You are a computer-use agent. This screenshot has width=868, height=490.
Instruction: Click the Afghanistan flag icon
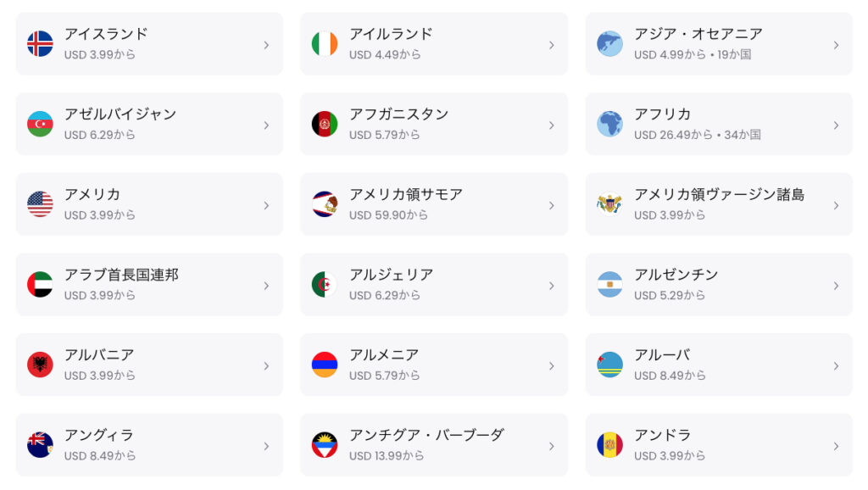pyautogui.click(x=325, y=124)
